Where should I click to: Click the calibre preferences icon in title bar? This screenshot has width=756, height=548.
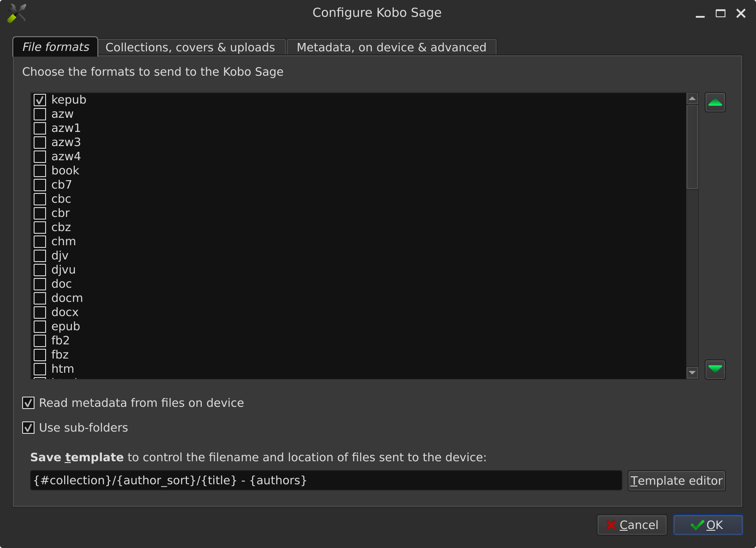coord(17,13)
